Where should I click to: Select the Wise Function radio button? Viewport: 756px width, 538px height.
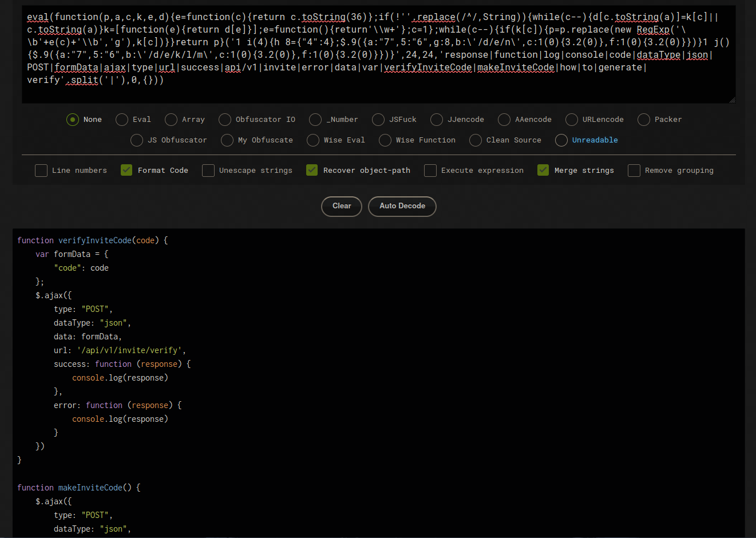tap(385, 140)
